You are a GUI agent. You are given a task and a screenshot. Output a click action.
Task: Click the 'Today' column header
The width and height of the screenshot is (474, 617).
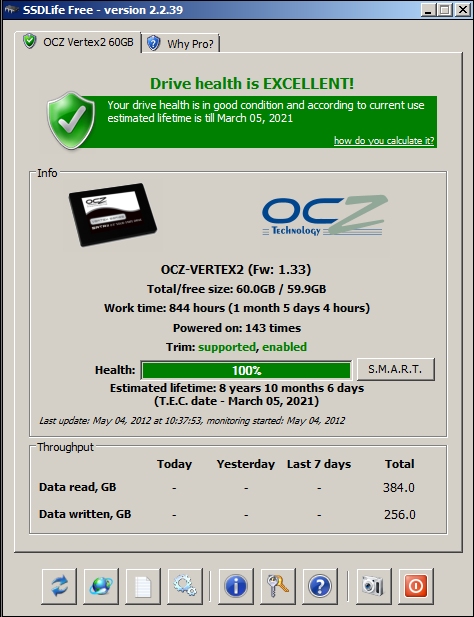coord(174,464)
